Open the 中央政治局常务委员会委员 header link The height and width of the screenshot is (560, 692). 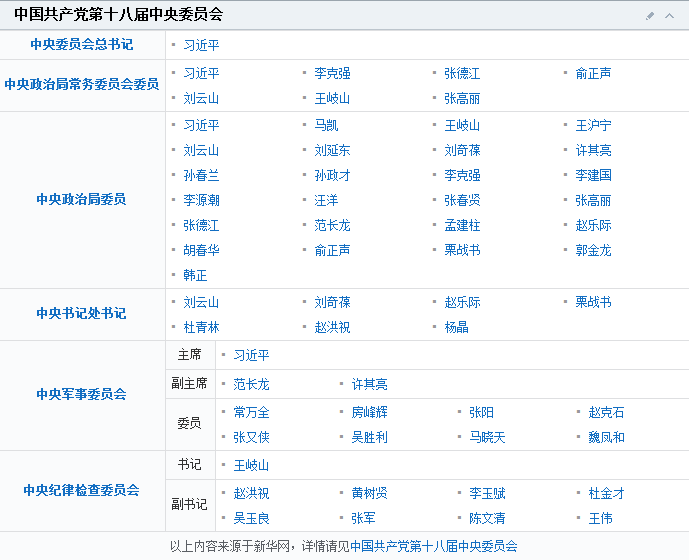pos(81,85)
